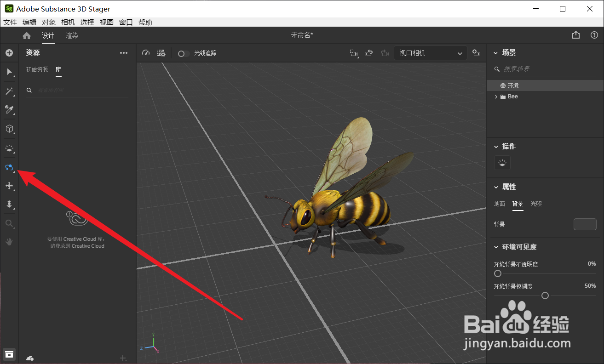Expand the Bee folder in the scene panel

[x=496, y=97]
